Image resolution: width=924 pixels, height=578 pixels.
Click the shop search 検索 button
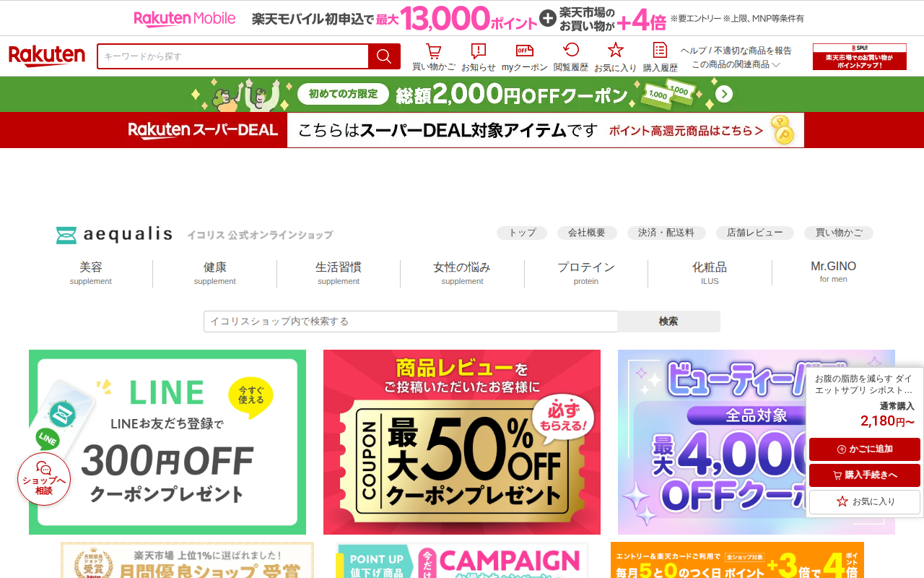tap(668, 322)
